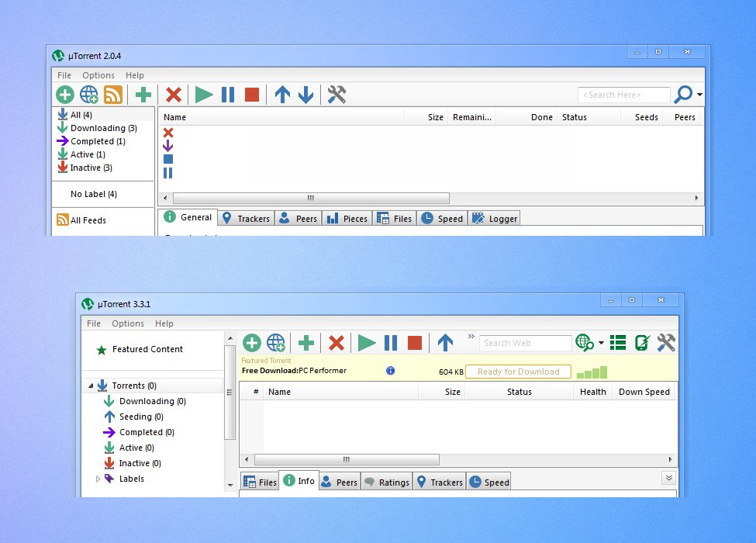Click the red X error torrent row icon
Viewport: 756px width, 543px height.
pos(167,133)
